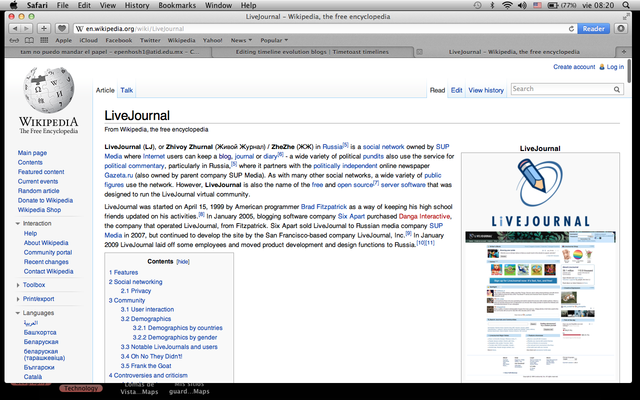This screenshot has width=640, height=400.
Task: Open the Facebook bookmark
Action: (119, 40)
